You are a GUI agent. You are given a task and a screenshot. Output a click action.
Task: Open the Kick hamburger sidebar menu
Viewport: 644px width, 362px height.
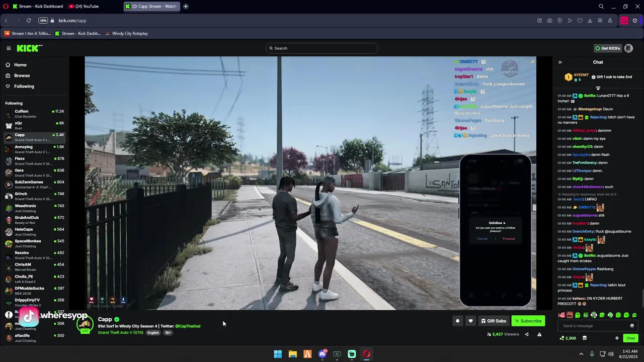9,48
